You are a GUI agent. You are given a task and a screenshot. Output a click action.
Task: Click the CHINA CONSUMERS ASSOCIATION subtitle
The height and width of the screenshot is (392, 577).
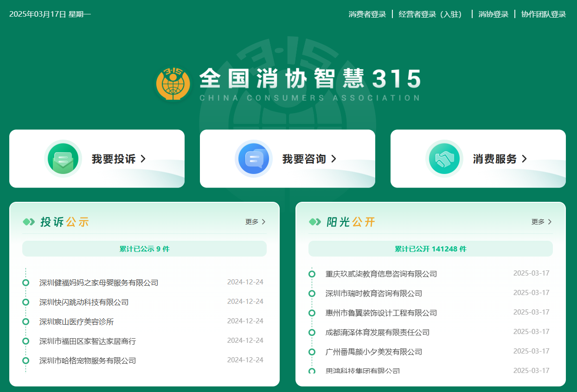point(310,98)
